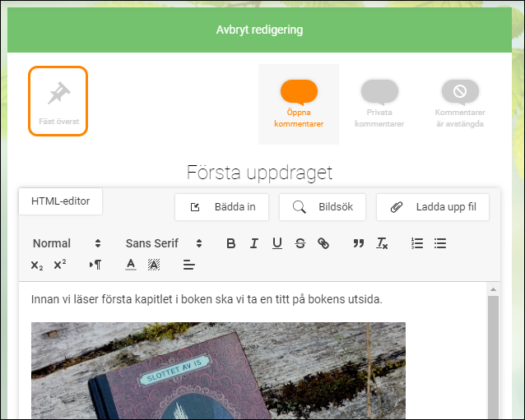
Task: Apply underline formatting
Action: (x=276, y=243)
